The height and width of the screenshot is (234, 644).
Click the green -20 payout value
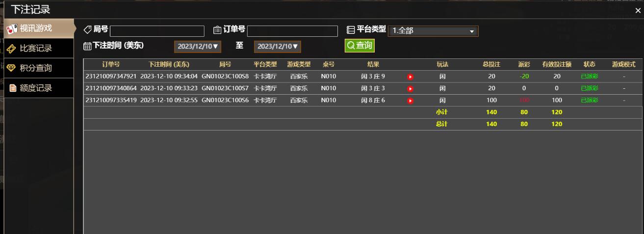point(524,77)
